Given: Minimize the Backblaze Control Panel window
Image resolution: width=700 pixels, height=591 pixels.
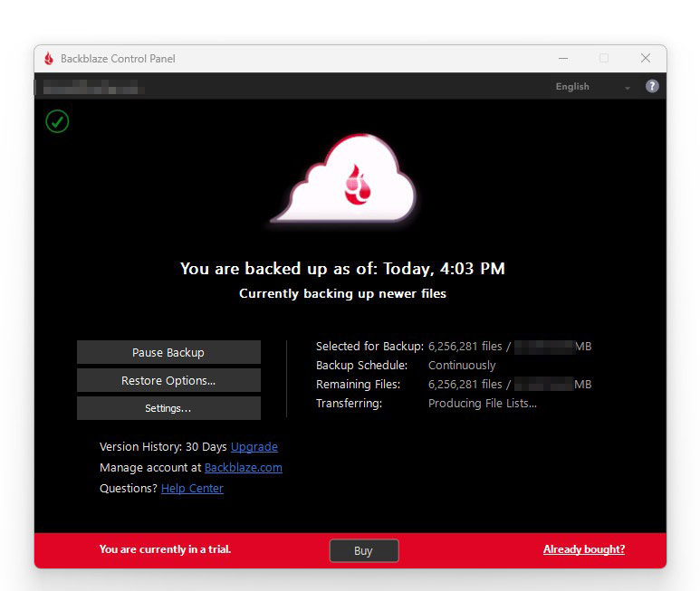Looking at the screenshot, I should pos(561,59).
